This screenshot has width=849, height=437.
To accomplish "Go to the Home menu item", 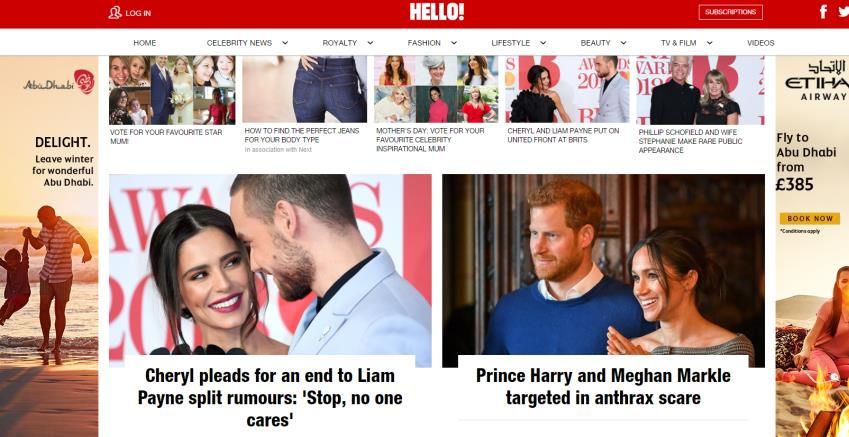I will [145, 43].
